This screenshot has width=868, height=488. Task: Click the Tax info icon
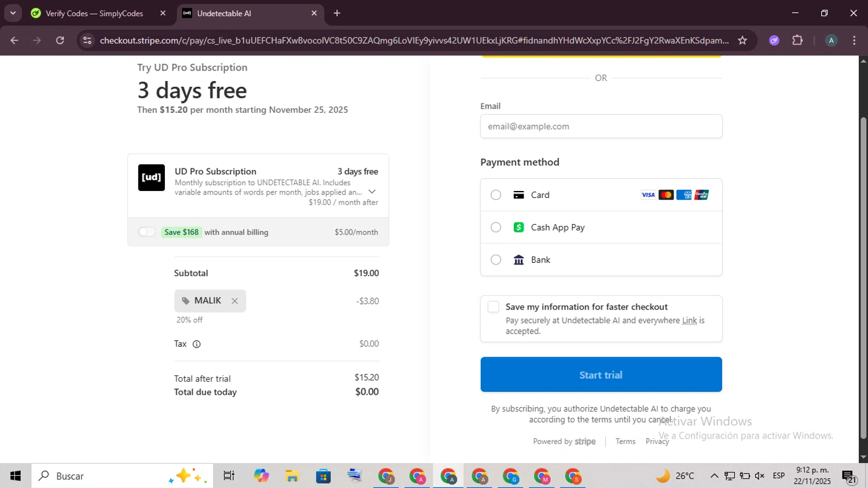[197, 344]
